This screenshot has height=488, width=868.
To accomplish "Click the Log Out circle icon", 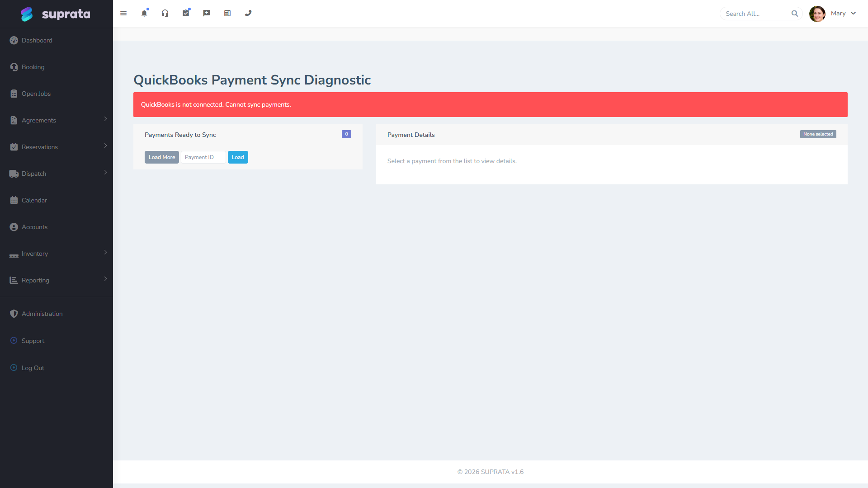I will click(x=14, y=368).
